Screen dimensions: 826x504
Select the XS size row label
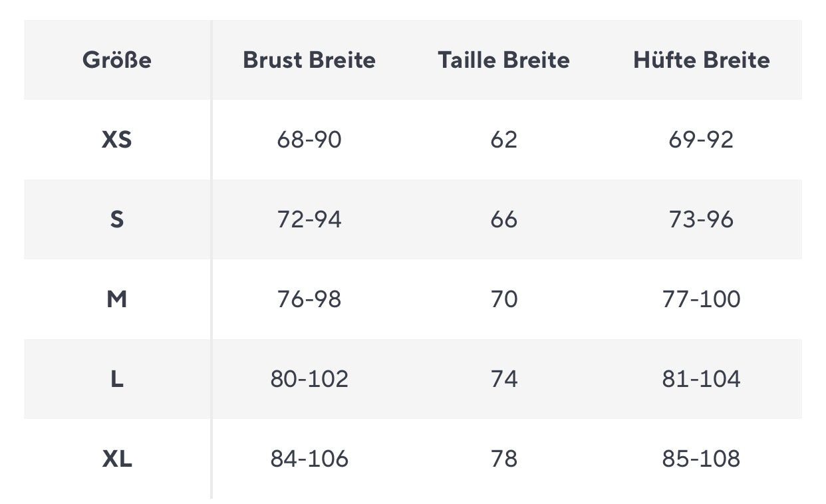(117, 140)
